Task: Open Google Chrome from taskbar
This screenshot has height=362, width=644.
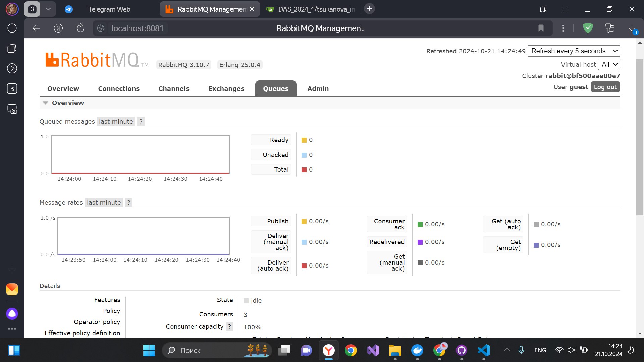Action: point(351,350)
